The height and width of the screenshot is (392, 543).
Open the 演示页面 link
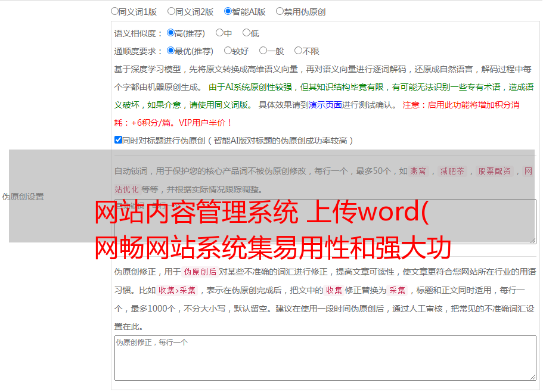(325, 105)
